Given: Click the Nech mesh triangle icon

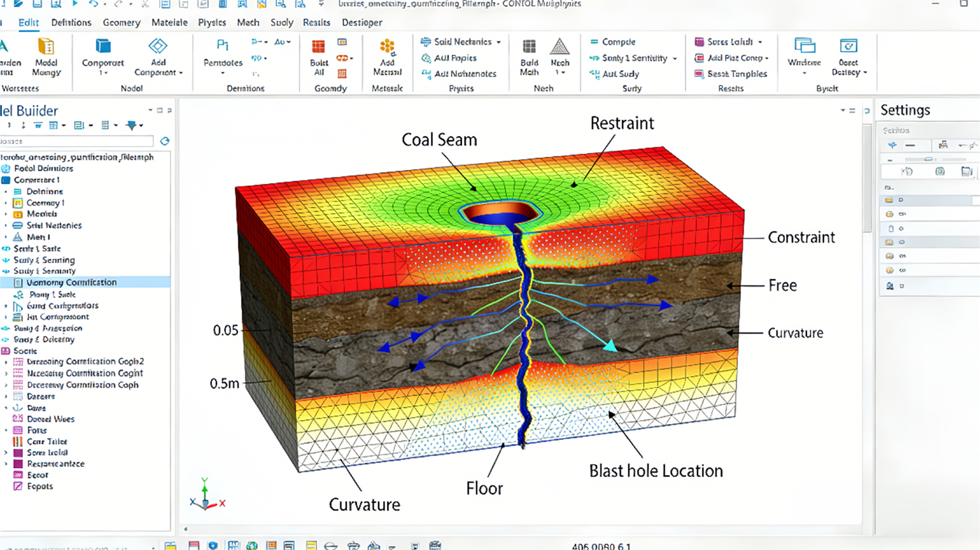Looking at the screenshot, I should 559,46.
